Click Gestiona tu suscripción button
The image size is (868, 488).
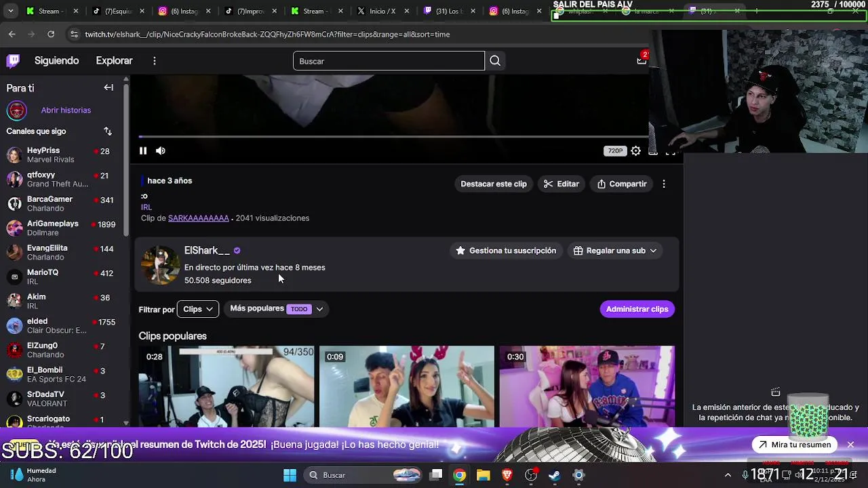click(506, 251)
